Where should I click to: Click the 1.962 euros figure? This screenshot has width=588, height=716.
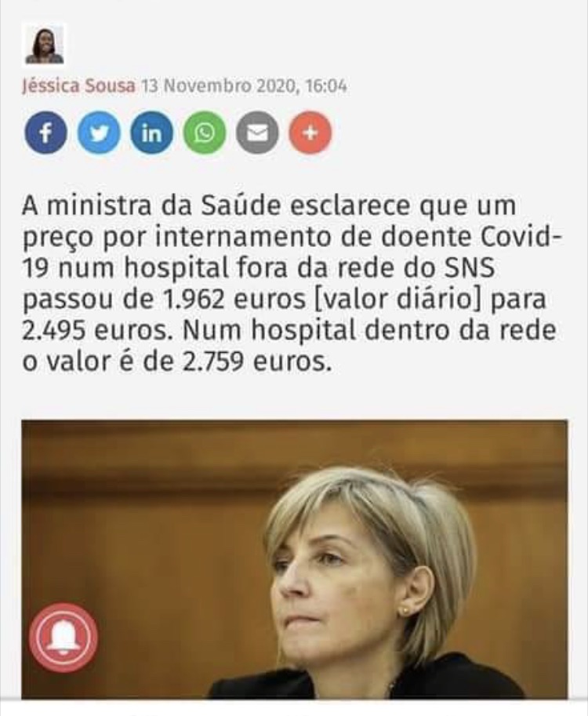[x=234, y=299]
